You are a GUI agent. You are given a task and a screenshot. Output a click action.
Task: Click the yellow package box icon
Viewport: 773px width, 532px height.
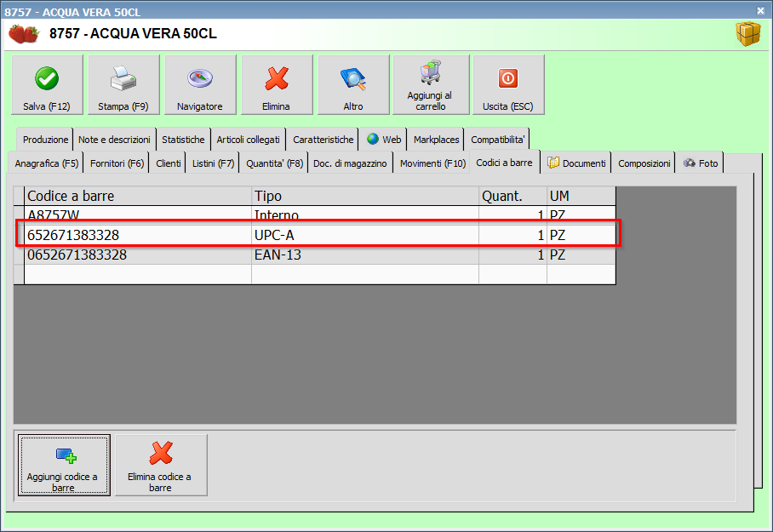(747, 33)
